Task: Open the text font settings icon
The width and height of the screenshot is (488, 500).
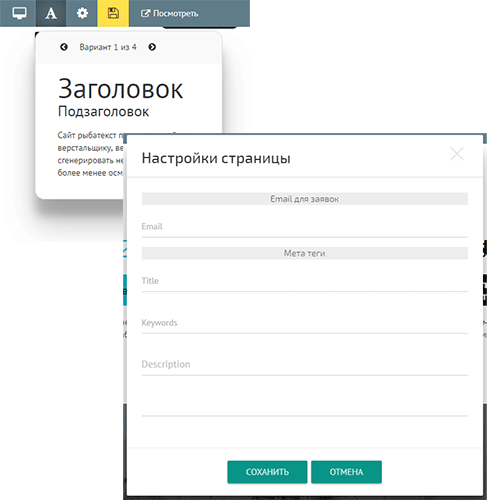Action: click(x=51, y=13)
